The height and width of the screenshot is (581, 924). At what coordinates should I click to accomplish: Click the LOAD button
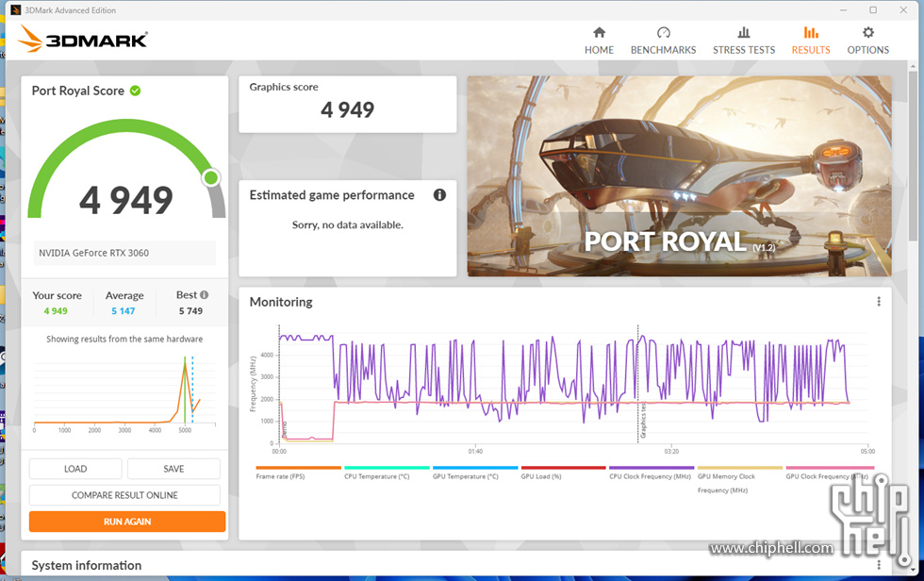(x=75, y=469)
